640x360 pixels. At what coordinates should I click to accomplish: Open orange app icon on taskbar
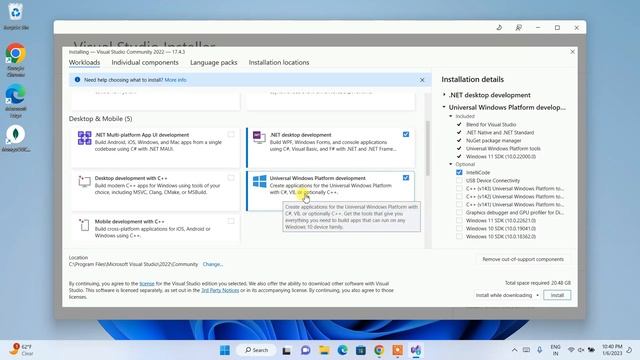[398, 350]
